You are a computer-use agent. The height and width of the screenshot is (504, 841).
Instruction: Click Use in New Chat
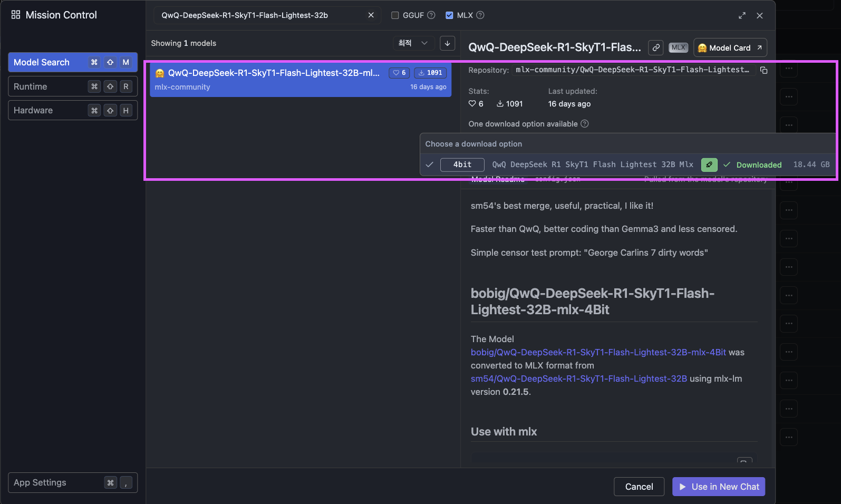[x=719, y=487]
